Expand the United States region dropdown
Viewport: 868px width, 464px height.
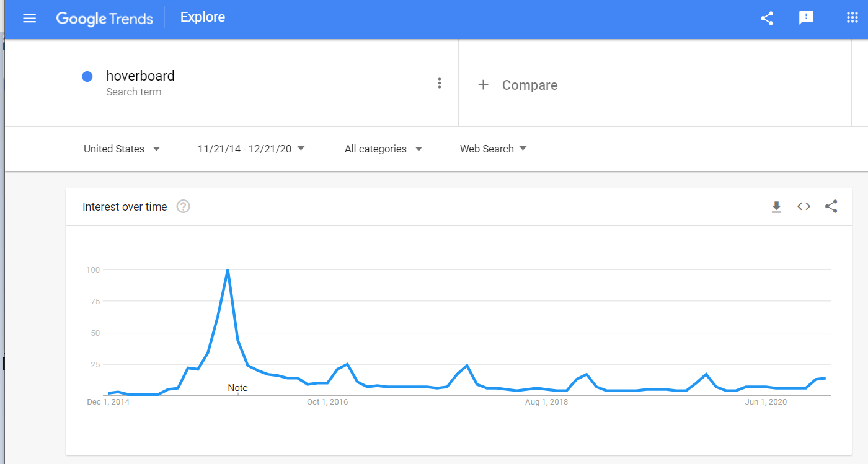[122, 149]
